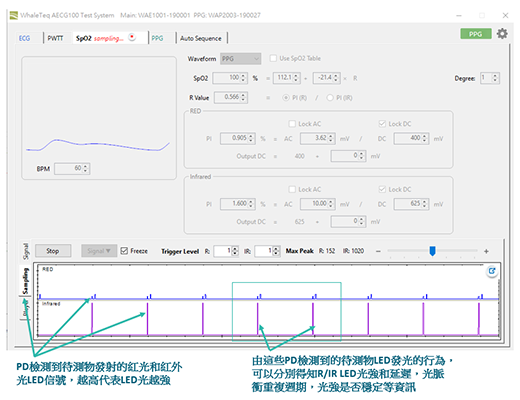This screenshot has height=400, width=520.
Task: Toggle Lock AC in RED group
Action: pyautogui.click(x=292, y=124)
